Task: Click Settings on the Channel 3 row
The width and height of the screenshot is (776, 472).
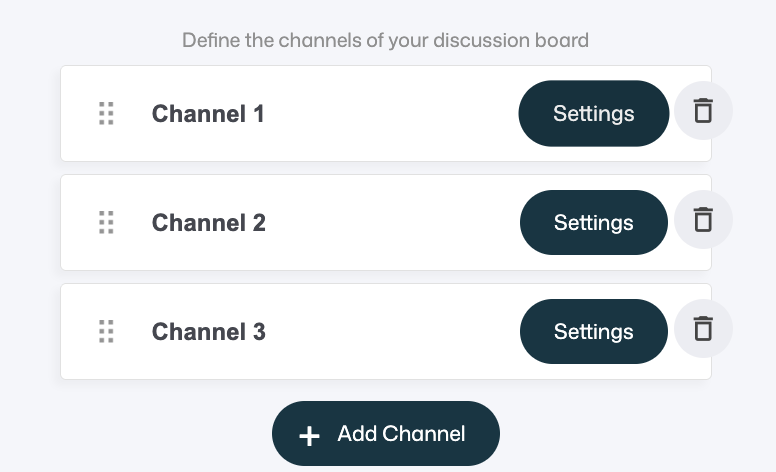Action: click(593, 331)
